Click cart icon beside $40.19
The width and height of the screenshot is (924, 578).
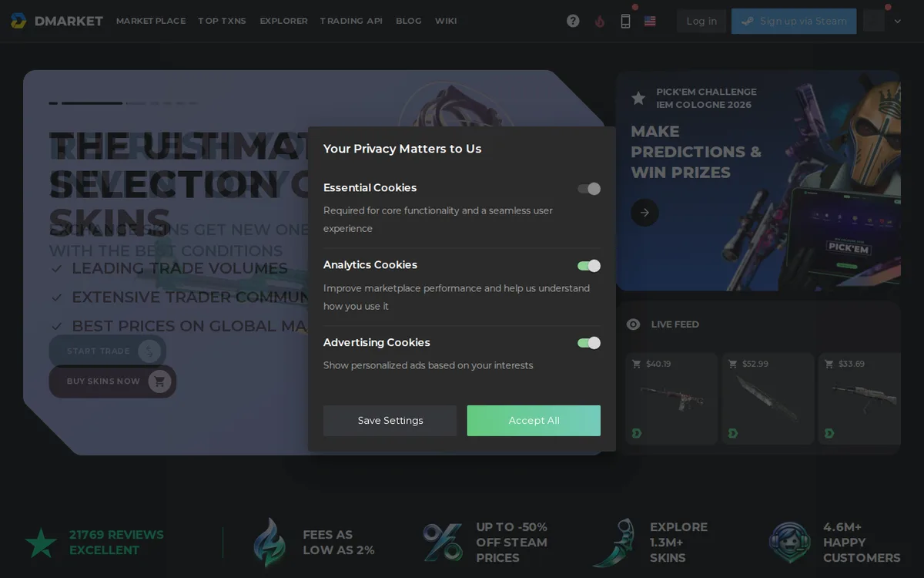click(x=636, y=364)
